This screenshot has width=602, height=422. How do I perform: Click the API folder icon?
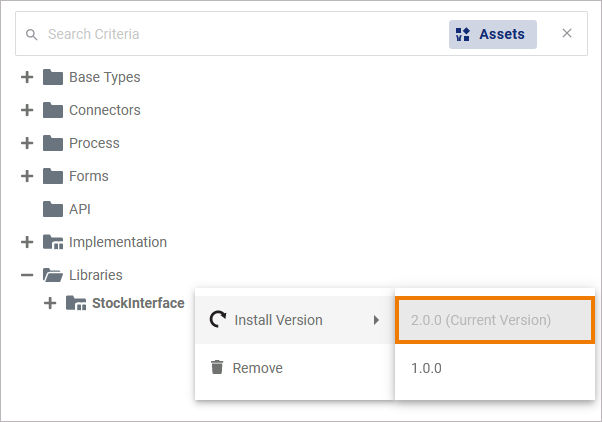pos(53,209)
